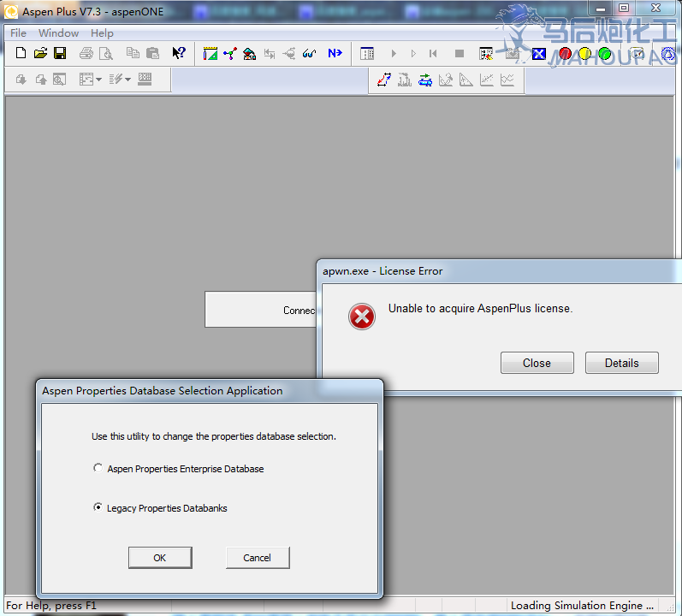
Task: Start the simulation run with the solid play arrow
Action: coord(394,53)
